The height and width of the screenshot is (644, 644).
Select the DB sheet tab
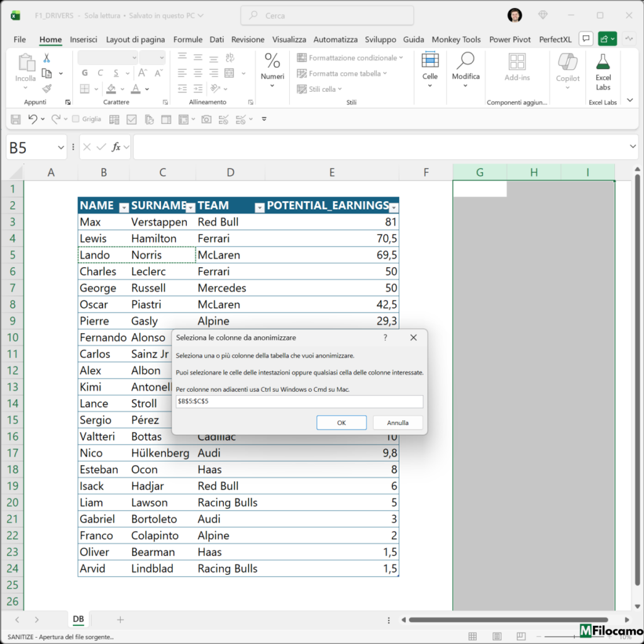coord(78,619)
